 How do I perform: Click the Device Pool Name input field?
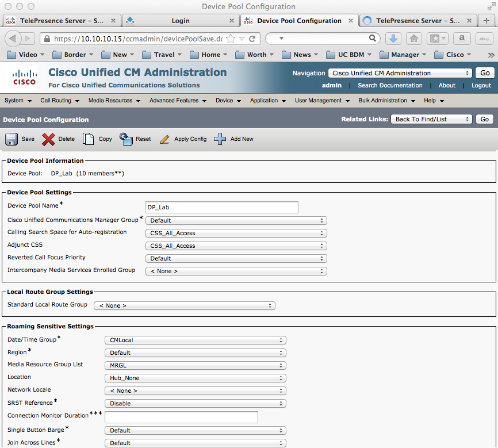(x=222, y=207)
